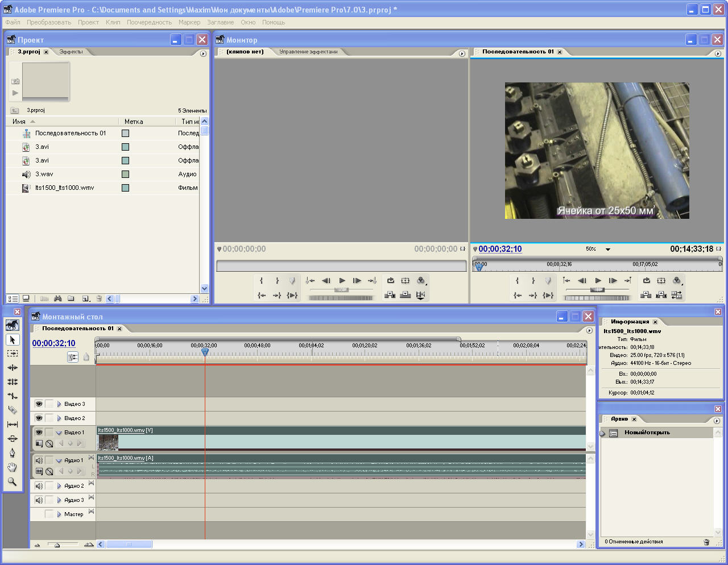Click Set In Point in Program monitor
Viewport: 728px width, 565px height.
(x=517, y=280)
